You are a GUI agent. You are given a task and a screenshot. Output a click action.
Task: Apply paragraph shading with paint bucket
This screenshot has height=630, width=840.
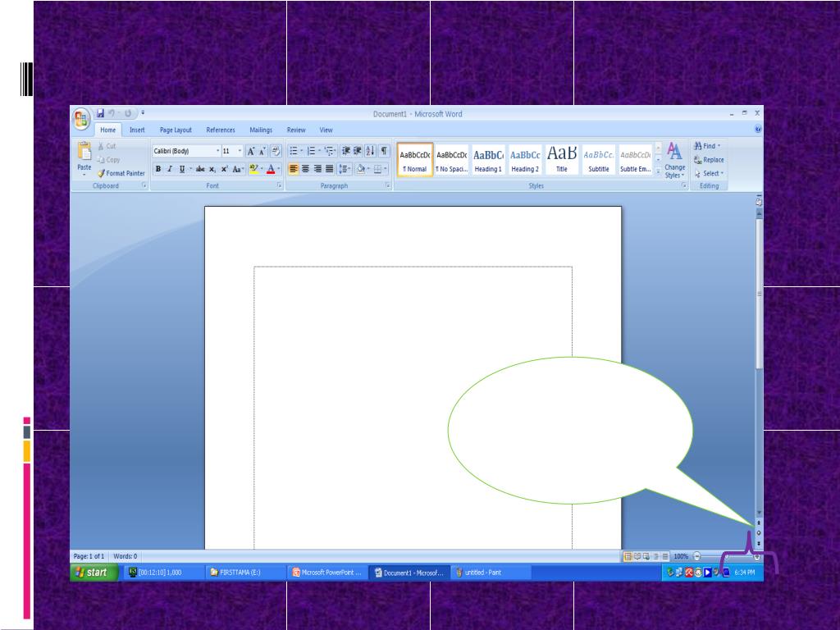point(361,169)
